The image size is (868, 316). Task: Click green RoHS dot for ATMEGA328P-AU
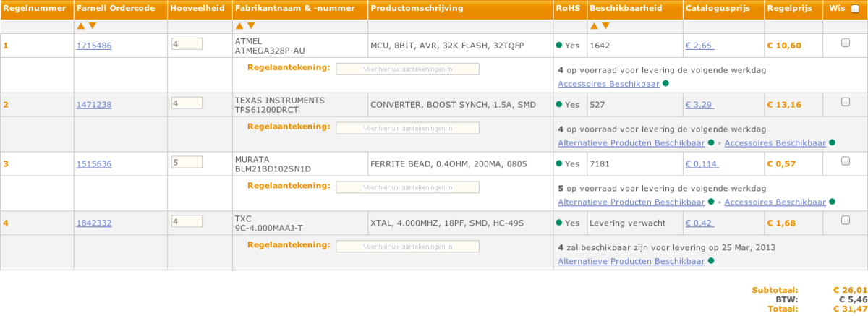(x=559, y=45)
